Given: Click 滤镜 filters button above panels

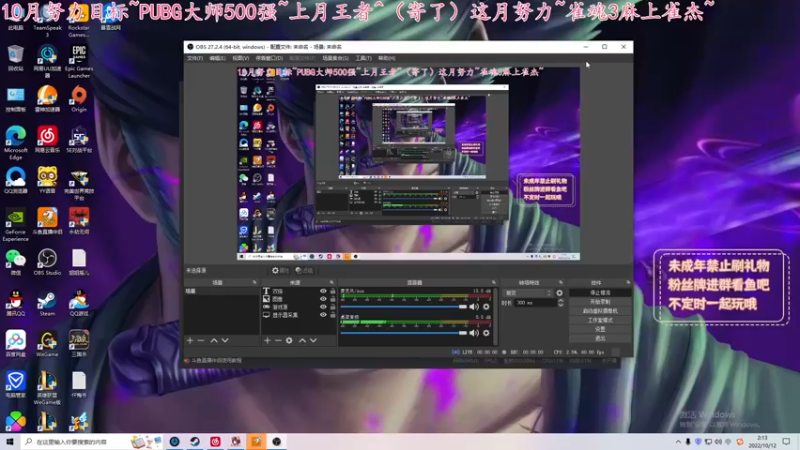Looking at the screenshot, I should pyautogui.click(x=304, y=270).
